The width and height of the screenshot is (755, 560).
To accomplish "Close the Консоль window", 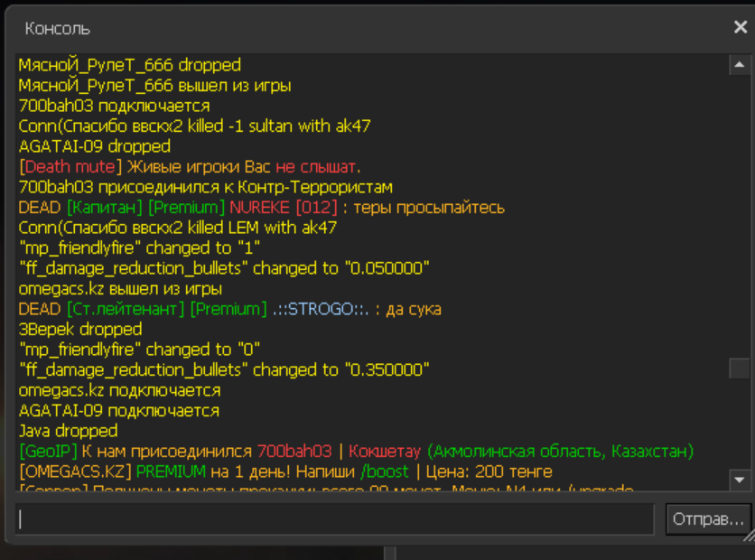I will 740,27.
